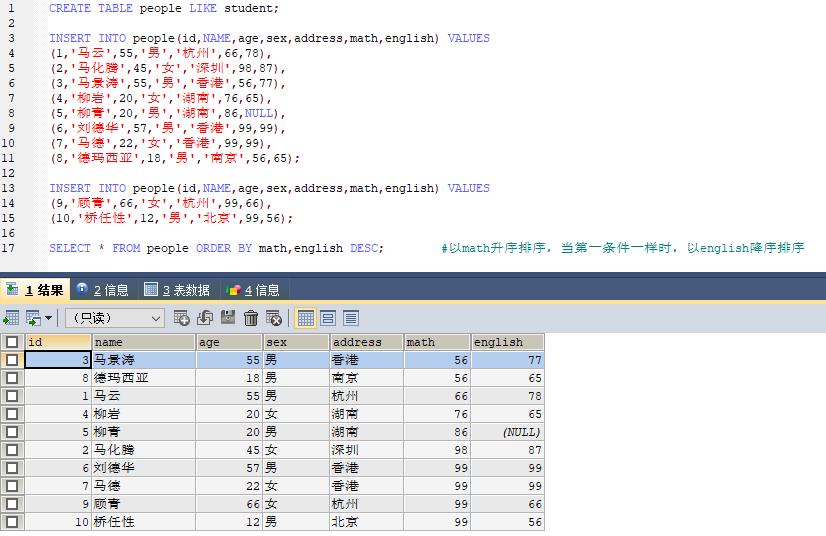Click the insert new row icon
The width and height of the screenshot is (826, 536).
pyautogui.click(x=181, y=318)
